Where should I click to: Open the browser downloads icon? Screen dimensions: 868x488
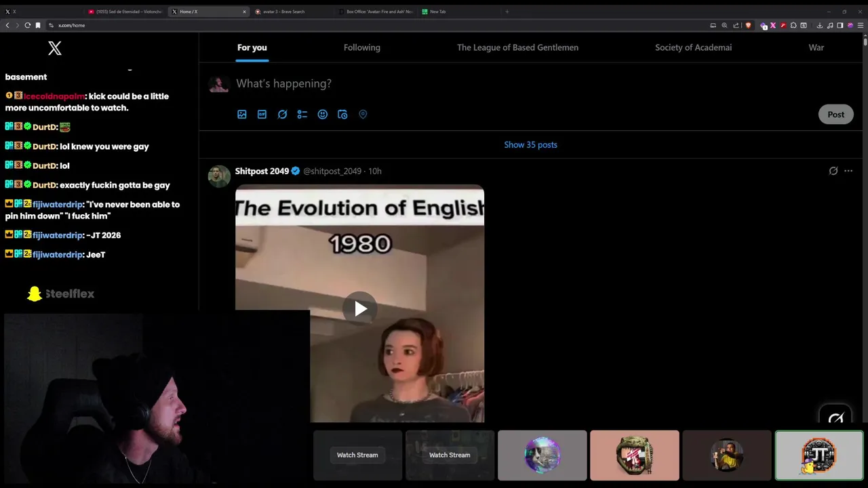pyautogui.click(x=819, y=25)
